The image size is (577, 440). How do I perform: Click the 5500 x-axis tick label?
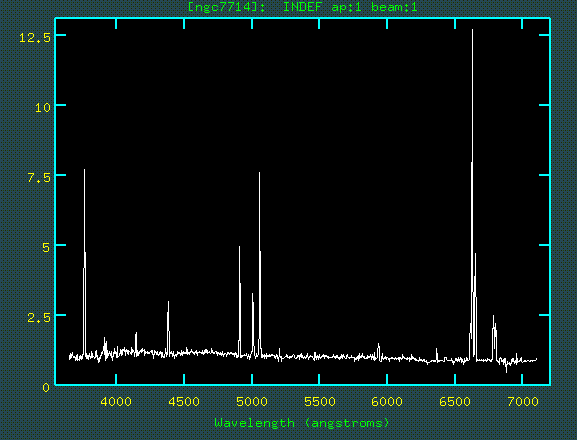pos(319,401)
